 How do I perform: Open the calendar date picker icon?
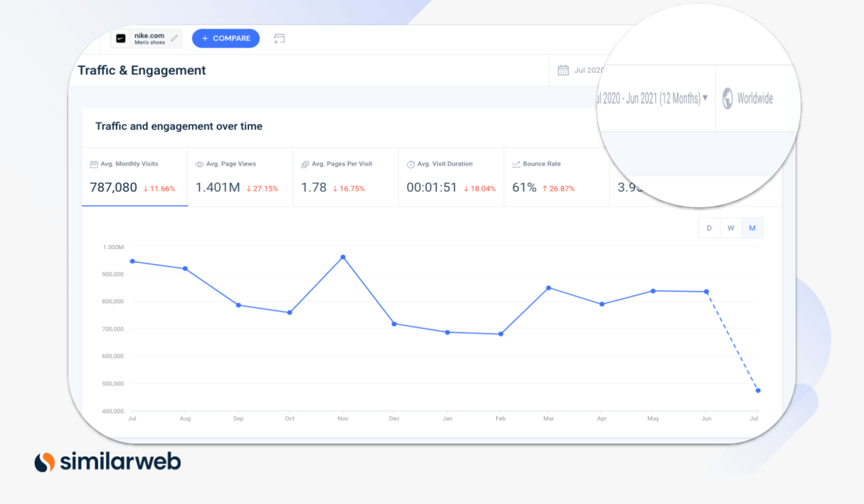pyautogui.click(x=564, y=71)
